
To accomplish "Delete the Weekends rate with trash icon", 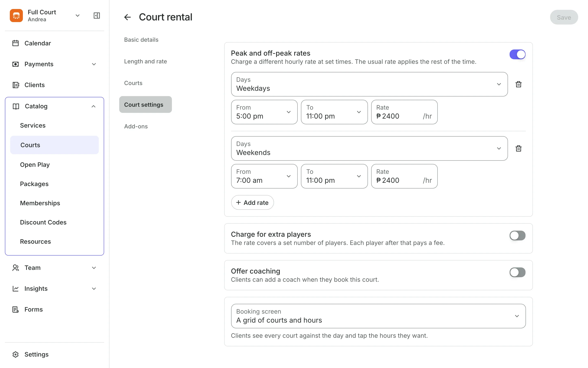I will coord(519,148).
